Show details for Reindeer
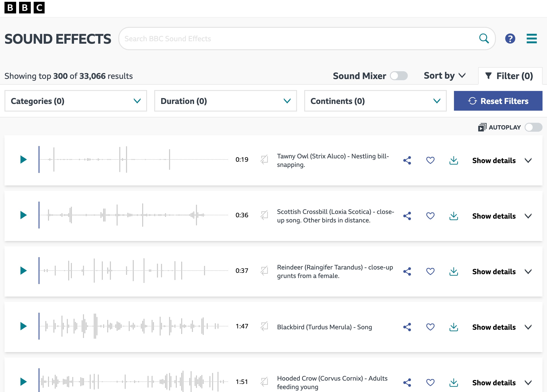 (502, 271)
